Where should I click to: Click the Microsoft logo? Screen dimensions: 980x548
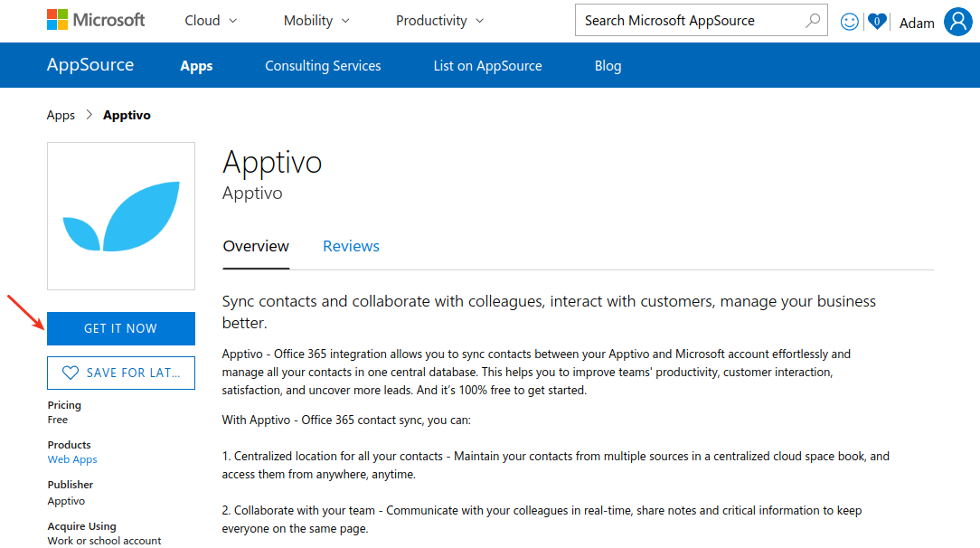tap(96, 20)
